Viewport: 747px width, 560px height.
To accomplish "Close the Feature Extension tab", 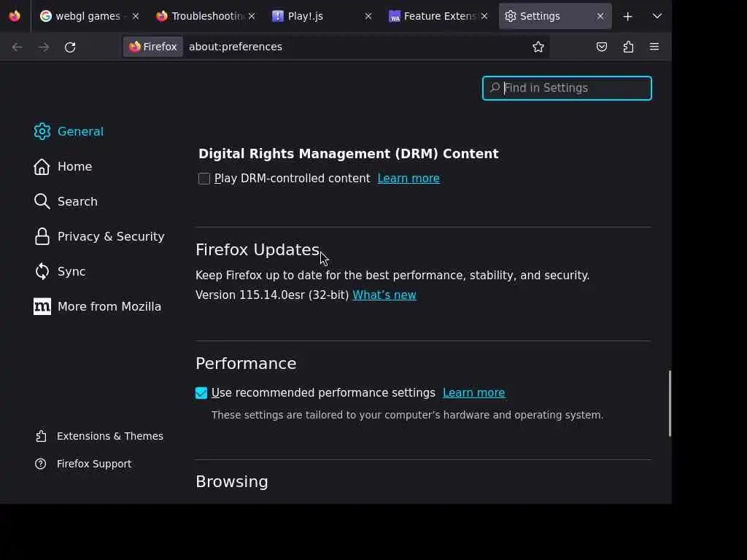I will click(484, 16).
